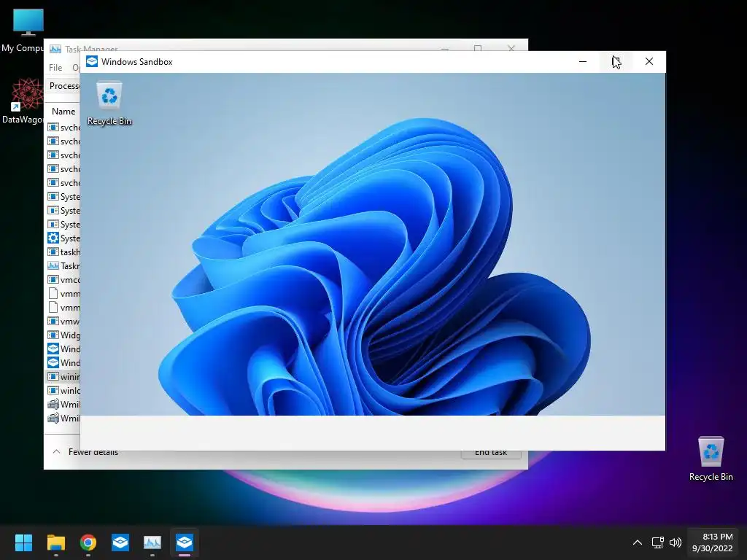Image resolution: width=747 pixels, height=560 pixels.
Task: Select the first Wind sandbox-icon process row
Action: click(x=63, y=349)
